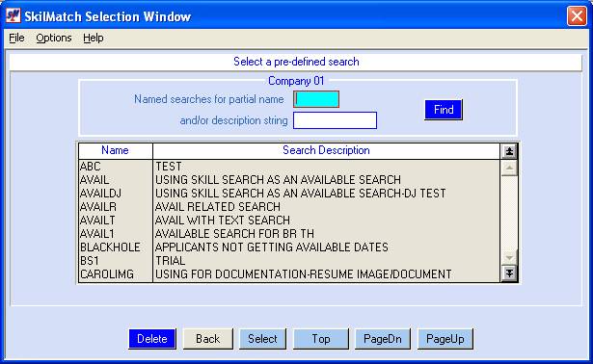Screen dimensions: 593x364
Task: Click the Find button
Action: tap(444, 110)
